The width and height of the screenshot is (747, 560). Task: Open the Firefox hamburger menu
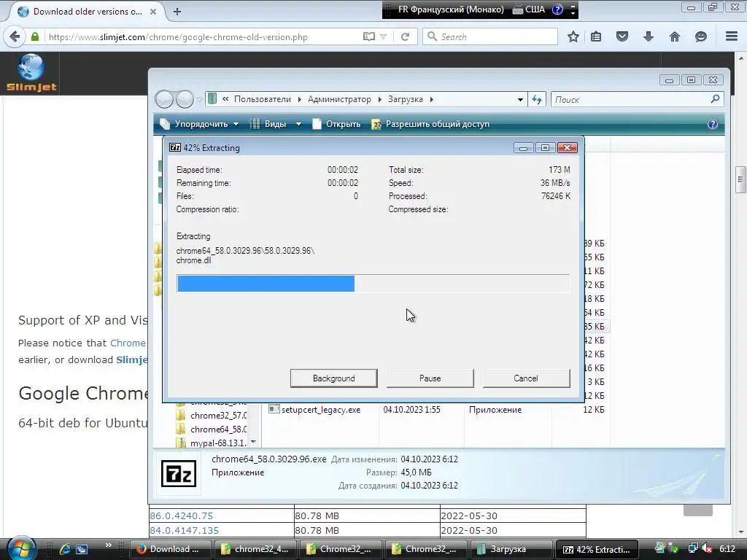click(732, 36)
